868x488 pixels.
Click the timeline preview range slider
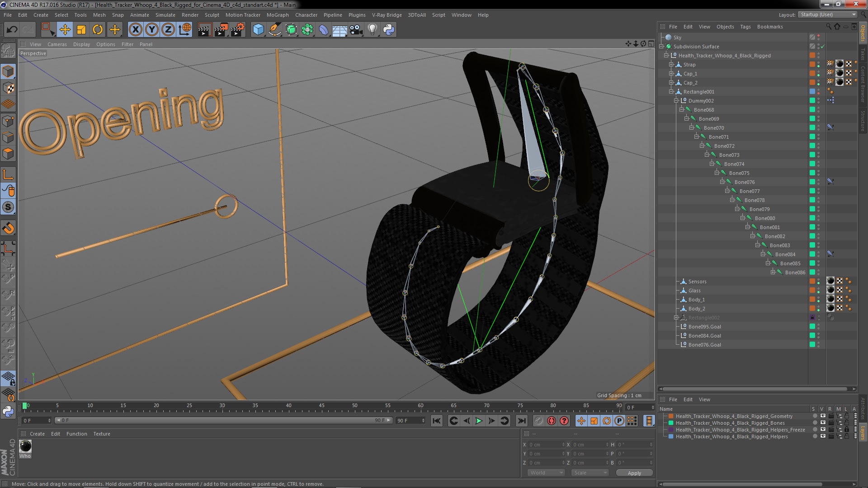(x=223, y=421)
